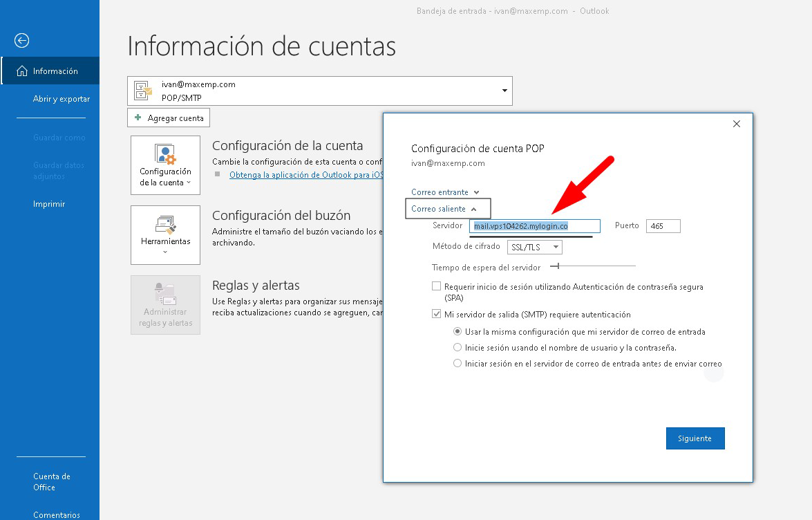
Task: Select Imprimir in the left sidebar
Action: point(49,204)
